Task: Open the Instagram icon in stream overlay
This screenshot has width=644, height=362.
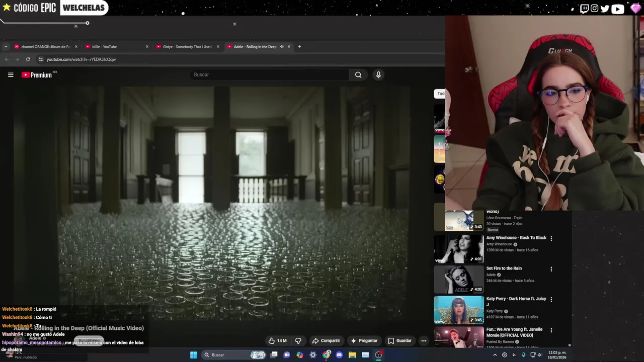Action: click(594, 9)
